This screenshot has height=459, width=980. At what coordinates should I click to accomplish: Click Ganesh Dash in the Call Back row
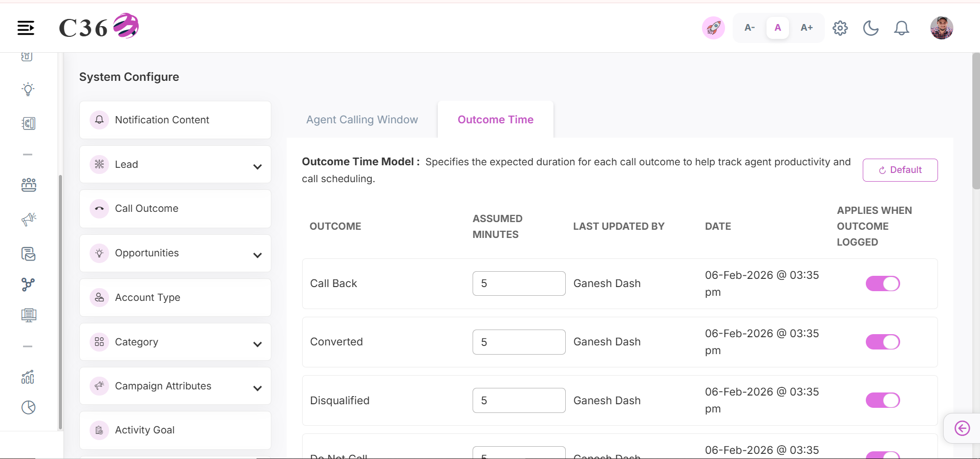coord(607,283)
